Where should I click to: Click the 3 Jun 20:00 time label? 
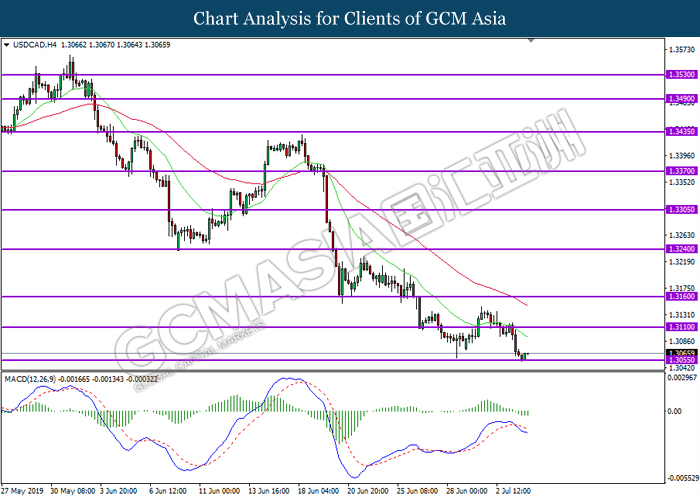click(x=118, y=491)
